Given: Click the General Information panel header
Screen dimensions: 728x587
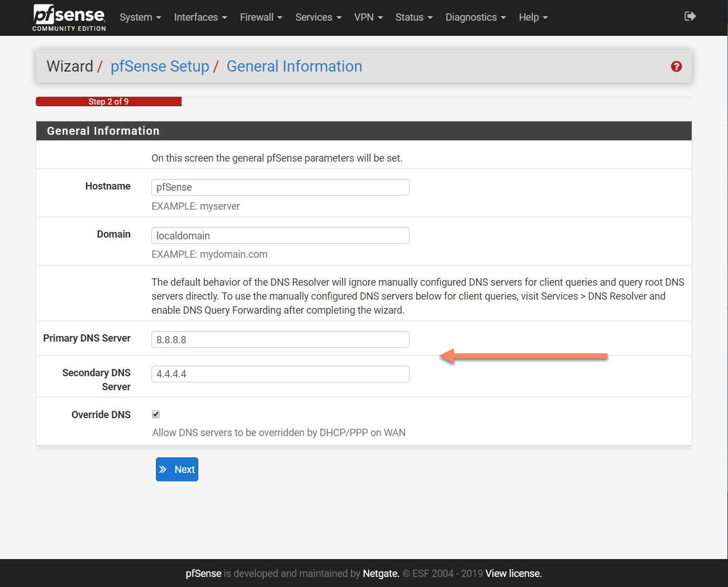Looking at the screenshot, I should tap(364, 131).
